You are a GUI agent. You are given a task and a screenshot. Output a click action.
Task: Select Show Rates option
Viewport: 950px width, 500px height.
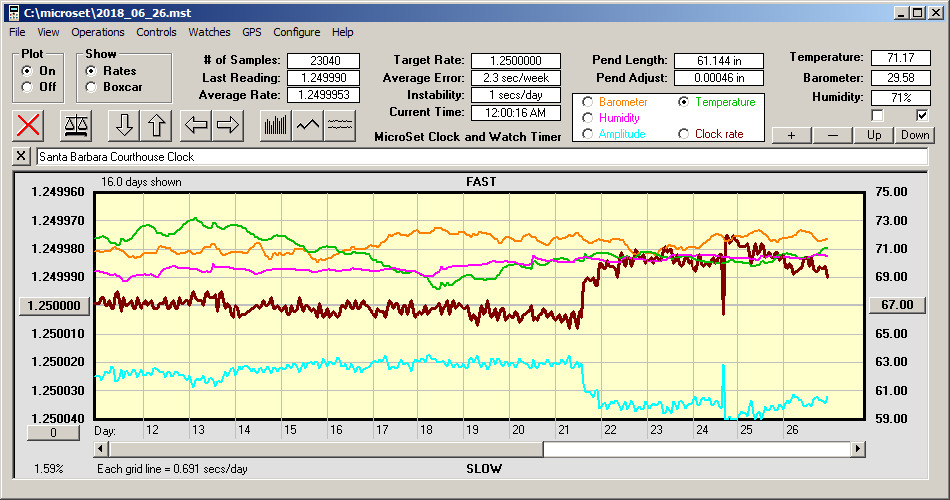coord(91,71)
